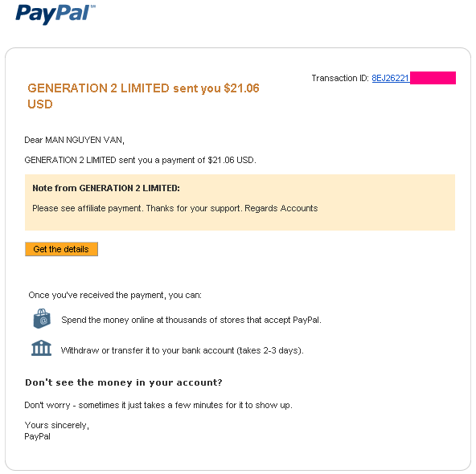Click the "Please see affiliate payment" note text
This screenshot has height=474, width=476.
[x=174, y=208]
